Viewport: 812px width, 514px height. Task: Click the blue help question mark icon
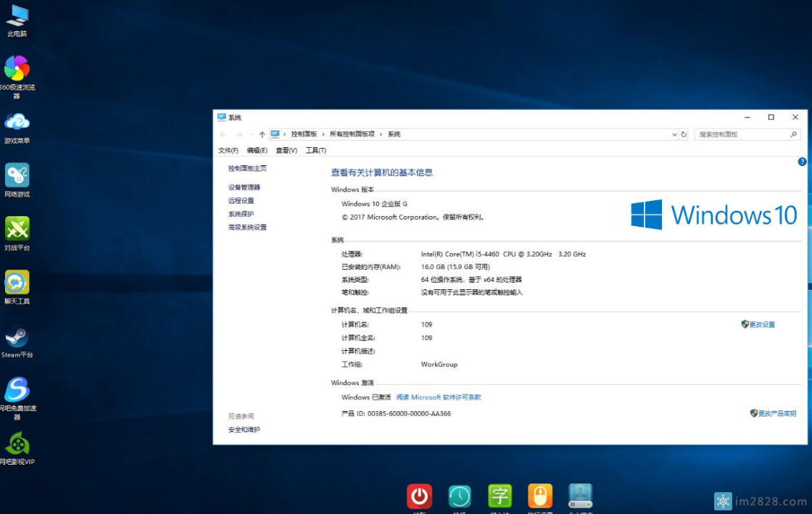point(802,162)
